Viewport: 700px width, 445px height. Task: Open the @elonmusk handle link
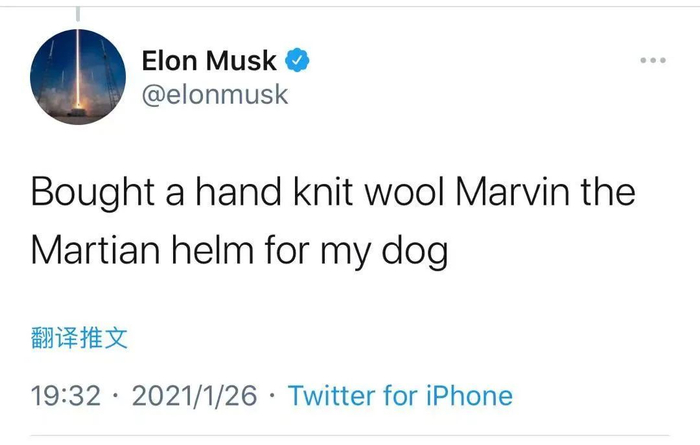(x=215, y=94)
